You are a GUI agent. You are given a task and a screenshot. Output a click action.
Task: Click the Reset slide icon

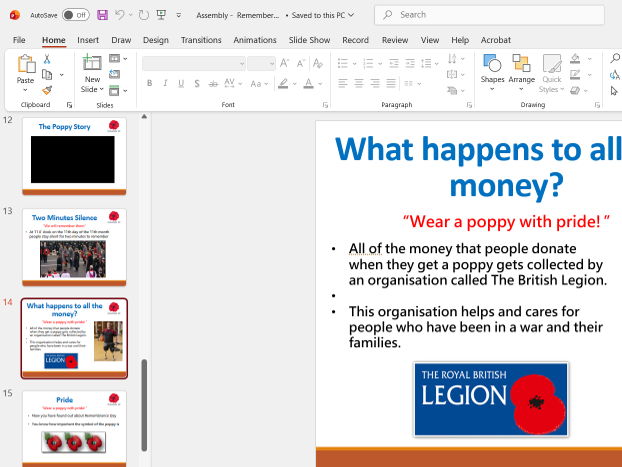coord(114,74)
